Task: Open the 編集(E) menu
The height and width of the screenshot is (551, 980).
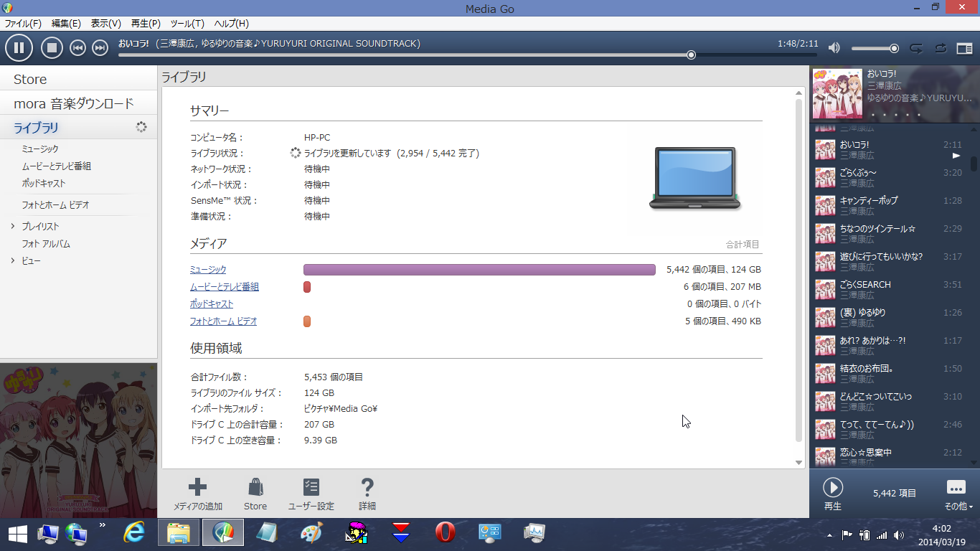Action: 67,24
